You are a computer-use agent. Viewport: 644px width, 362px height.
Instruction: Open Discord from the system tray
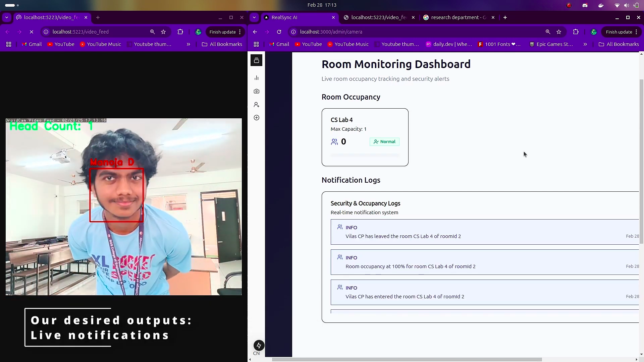coord(585,5)
